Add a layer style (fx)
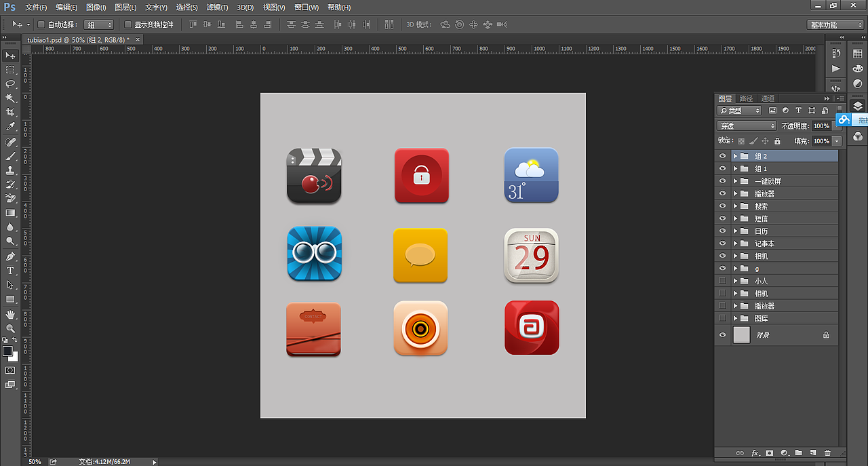The width and height of the screenshot is (868, 466). pos(755,452)
